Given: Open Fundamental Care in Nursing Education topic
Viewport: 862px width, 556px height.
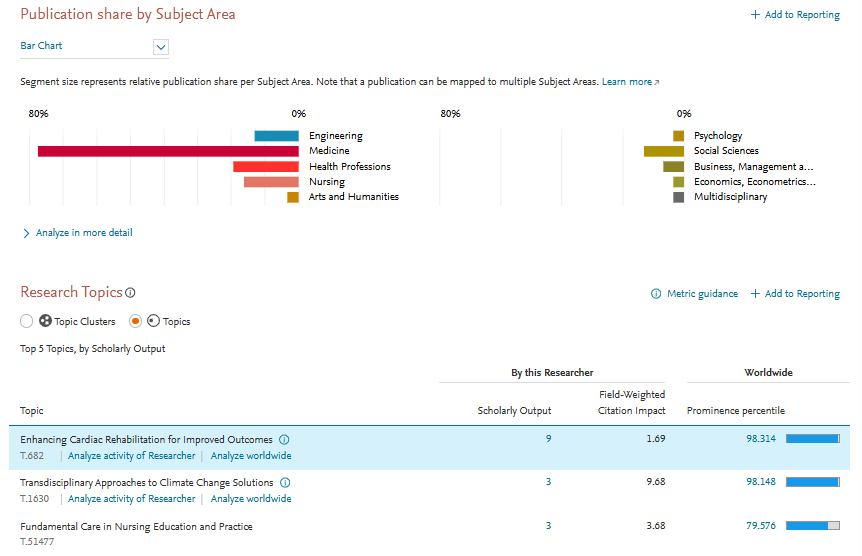Looking at the screenshot, I should tap(136, 526).
